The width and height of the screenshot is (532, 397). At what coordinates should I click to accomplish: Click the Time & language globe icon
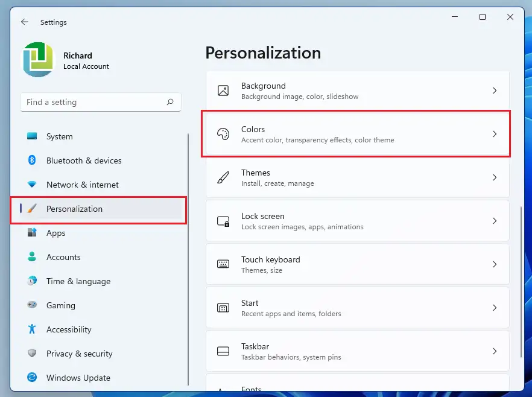point(32,281)
